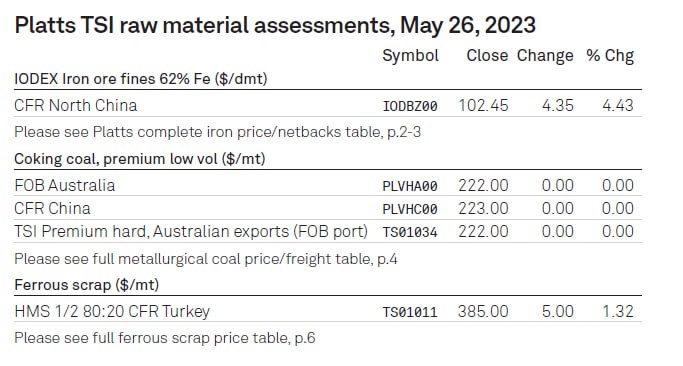The width and height of the screenshot is (683, 366).
Task: Select the Ferrous scrap ($/mt) section heading
Action: [87, 285]
